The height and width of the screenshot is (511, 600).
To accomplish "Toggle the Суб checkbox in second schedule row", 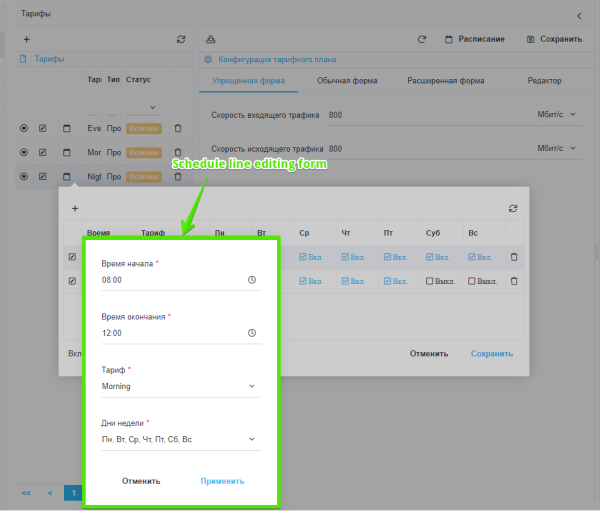I will click(429, 281).
